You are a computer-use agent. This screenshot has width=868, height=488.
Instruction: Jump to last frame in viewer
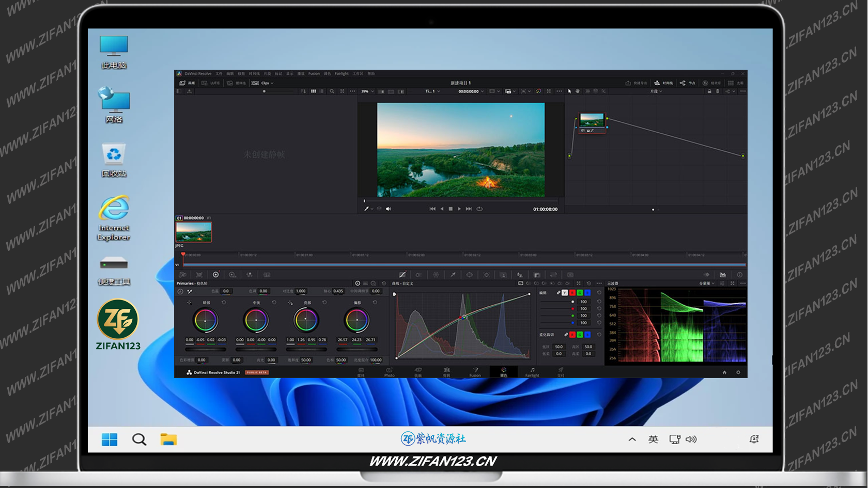469,209
